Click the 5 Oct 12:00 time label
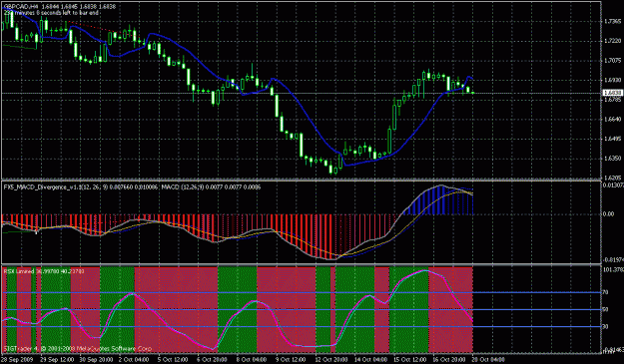 click(174, 360)
